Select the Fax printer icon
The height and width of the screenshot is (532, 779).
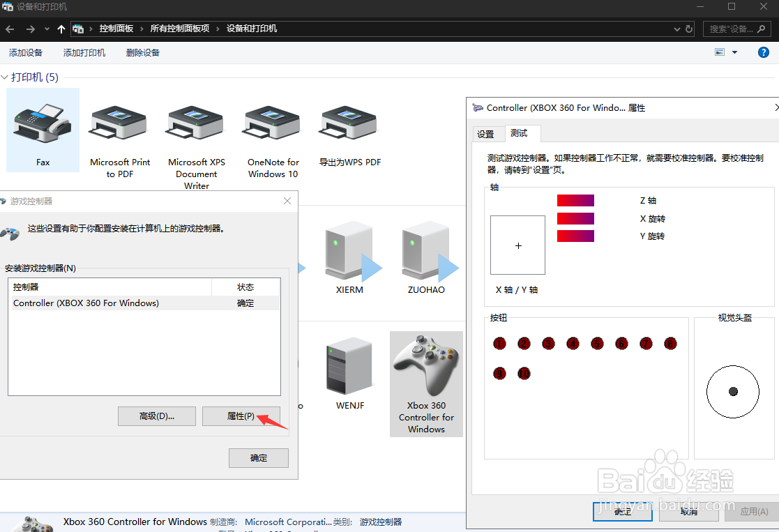click(x=43, y=130)
